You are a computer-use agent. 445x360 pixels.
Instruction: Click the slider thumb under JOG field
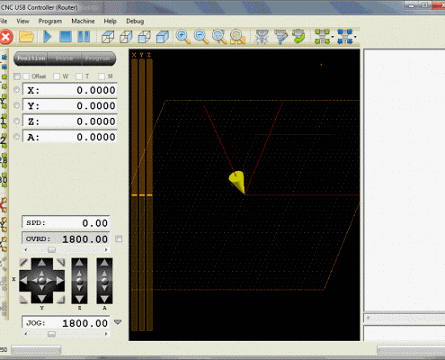point(51,334)
